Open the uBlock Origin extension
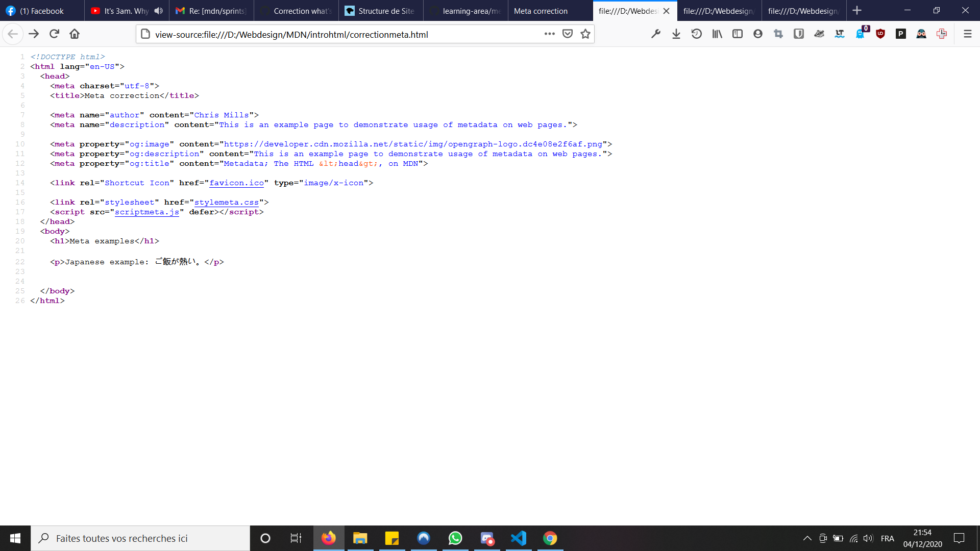This screenshot has height=551, width=980. [x=880, y=34]
